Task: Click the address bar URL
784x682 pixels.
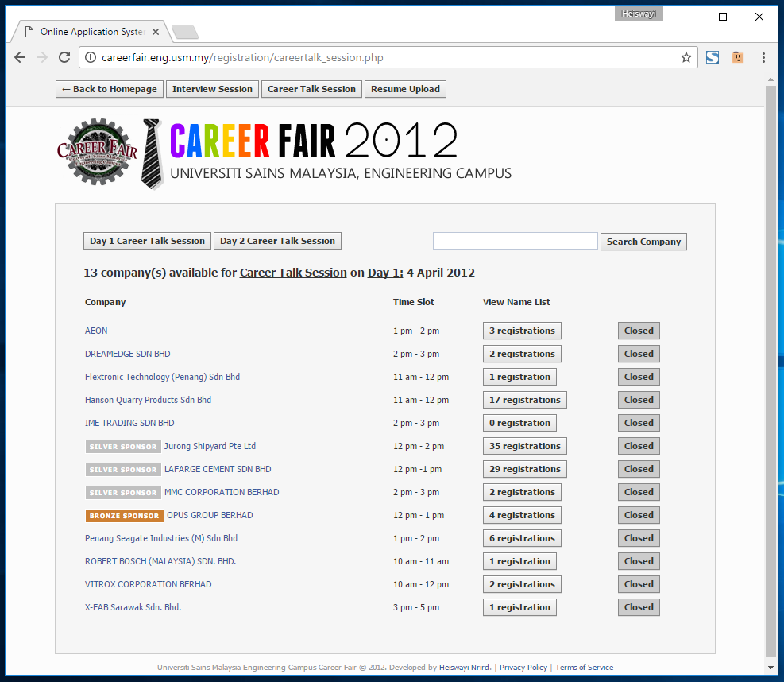Action: [242, 57]
